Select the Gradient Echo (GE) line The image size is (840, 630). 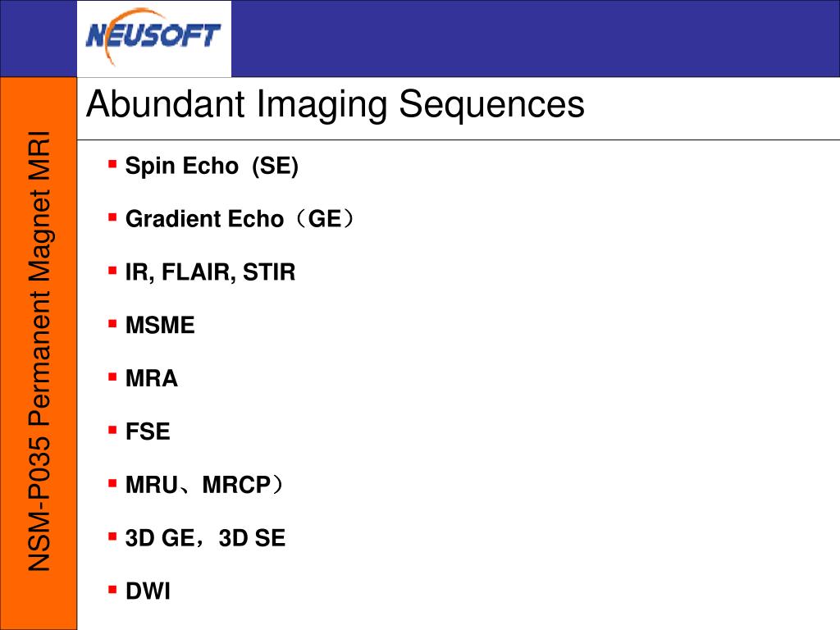[240, 218]
